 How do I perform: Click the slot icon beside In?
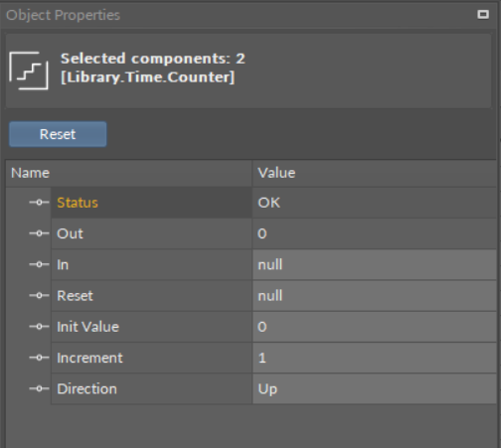(x=39, y=264)
